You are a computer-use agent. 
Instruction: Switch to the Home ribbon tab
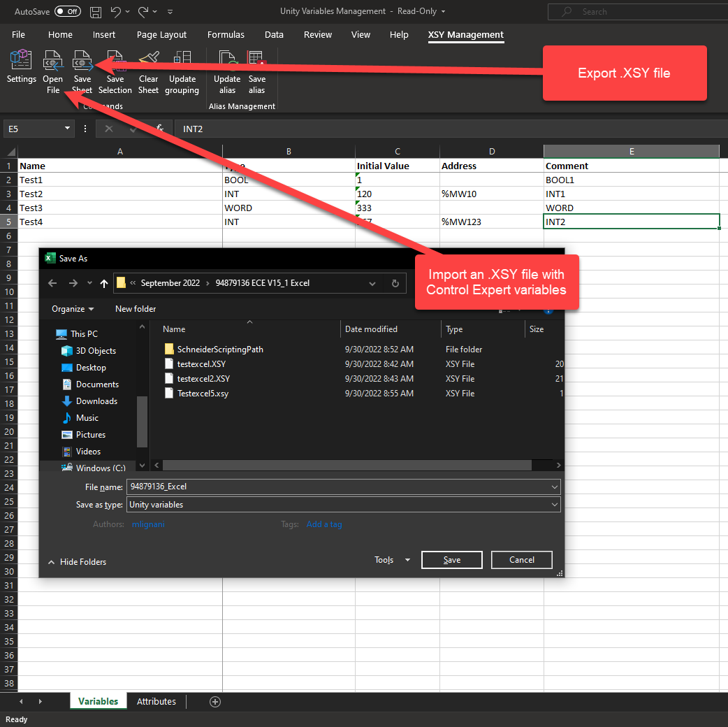(x=60, y=35)
